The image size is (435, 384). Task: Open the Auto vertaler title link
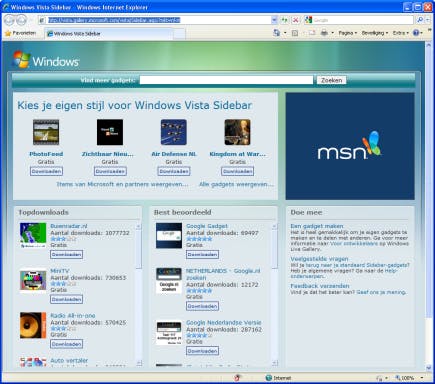[x=69, y=360]
